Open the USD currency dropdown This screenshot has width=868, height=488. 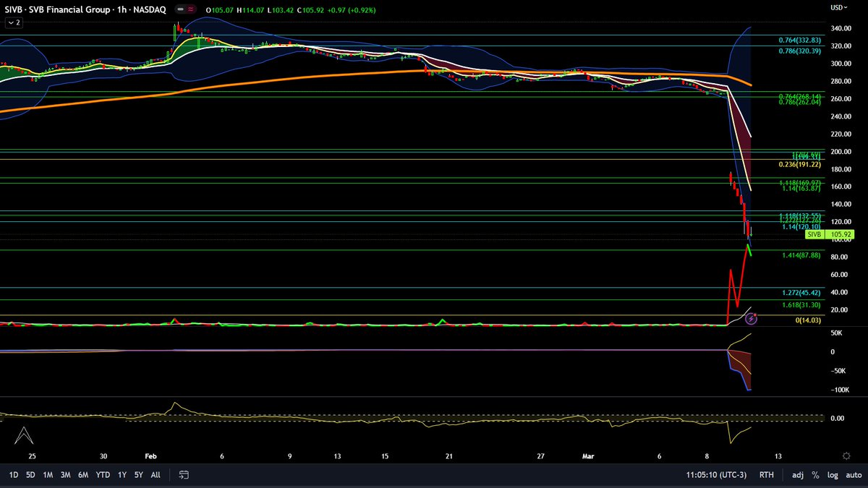point(838,7)
